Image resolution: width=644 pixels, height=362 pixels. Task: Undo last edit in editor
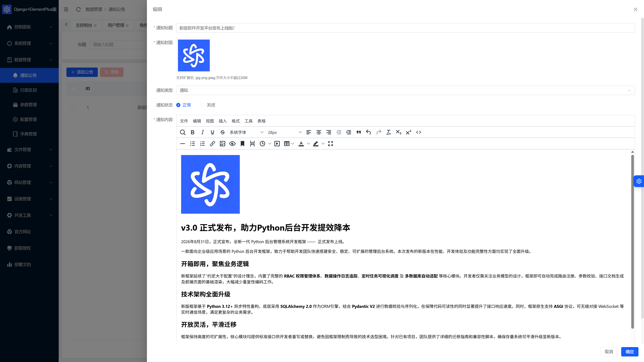click(368, 132)
